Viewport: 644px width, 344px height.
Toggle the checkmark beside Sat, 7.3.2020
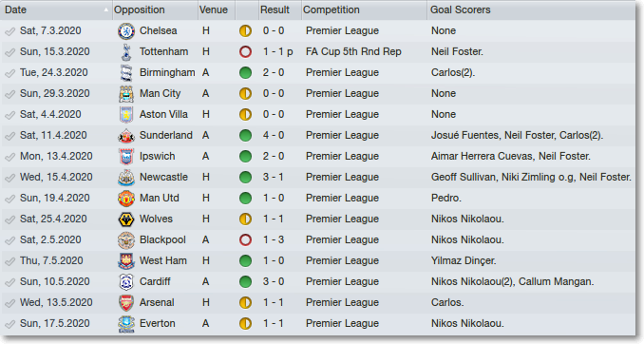[9, 31]
